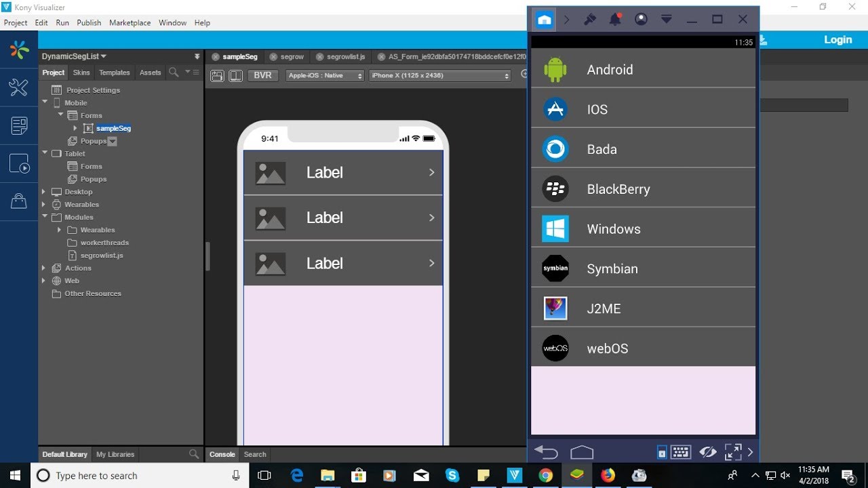The height and width of the screenshot is (488, 868).
Task: Open Firefox from the taskbar
Action: pyautogui.click(x=608, y=475)
